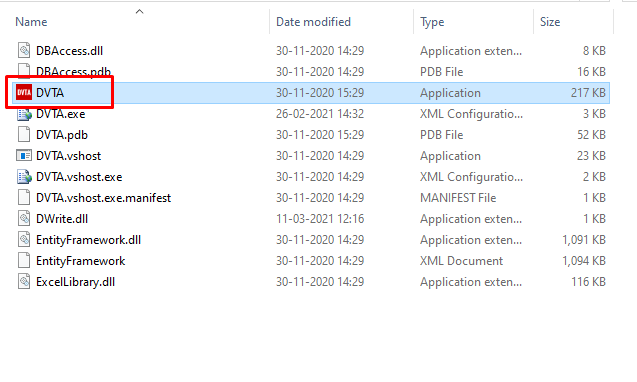Click the 217 KB size cell

point(588,93)
